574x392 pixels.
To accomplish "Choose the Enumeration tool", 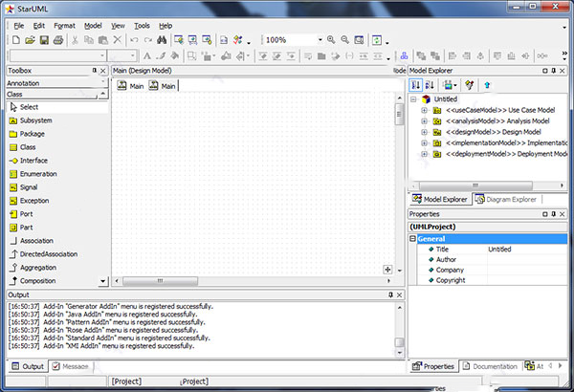I will click(x=38, y=174).
